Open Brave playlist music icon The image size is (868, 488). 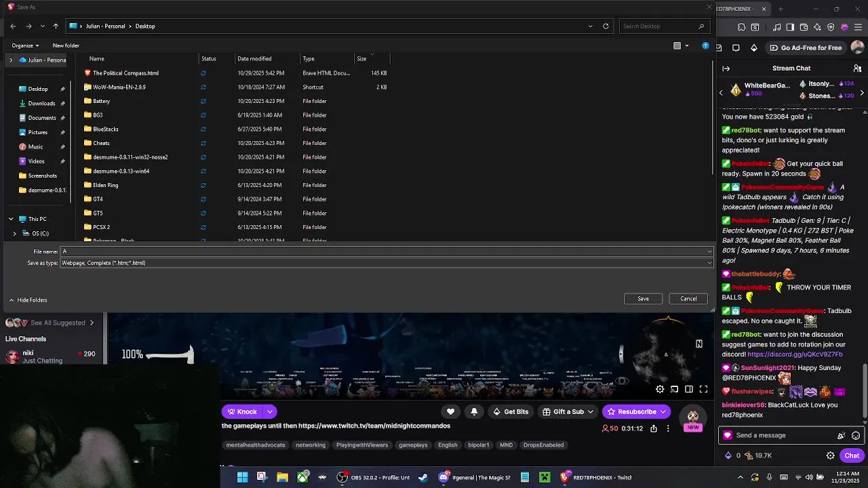click(x=776, y=27)
